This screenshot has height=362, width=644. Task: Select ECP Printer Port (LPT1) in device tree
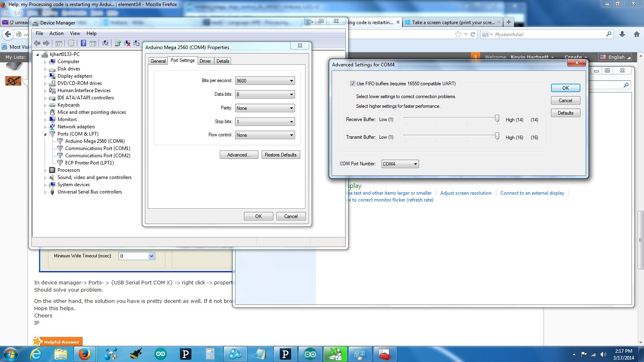pyautogui.click(x=89, y=163)
